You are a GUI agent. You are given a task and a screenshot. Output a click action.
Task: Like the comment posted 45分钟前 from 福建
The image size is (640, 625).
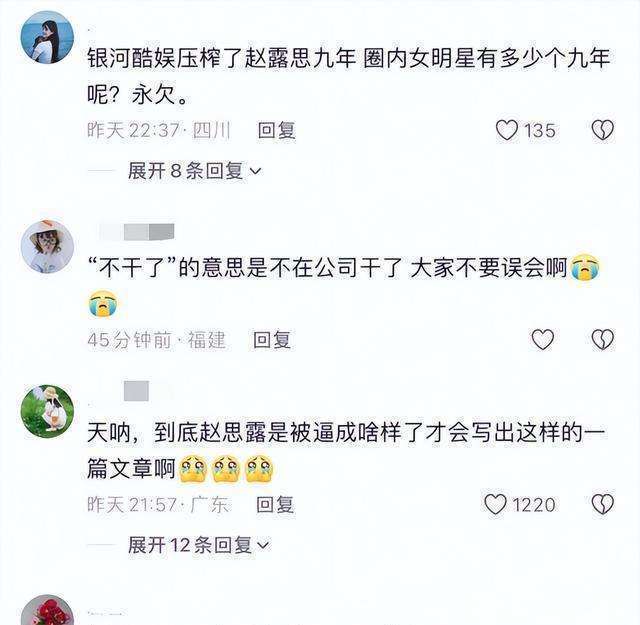point(542,340)
